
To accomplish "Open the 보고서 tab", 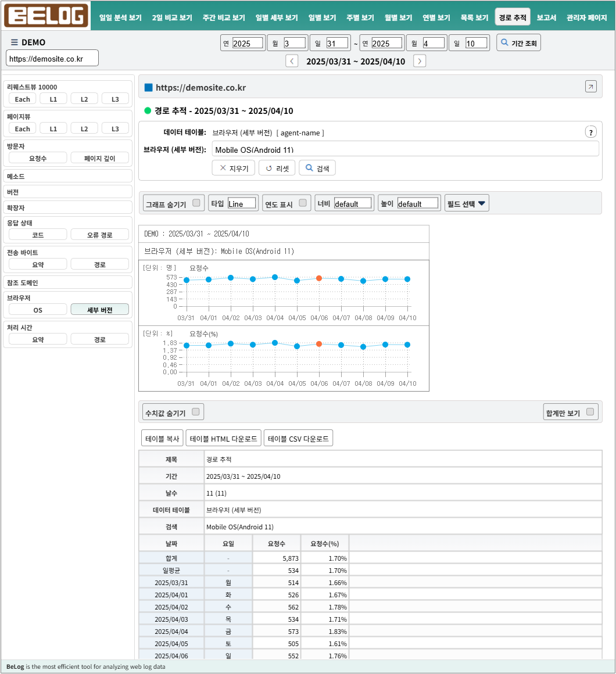I will click(x=546, y=17).
